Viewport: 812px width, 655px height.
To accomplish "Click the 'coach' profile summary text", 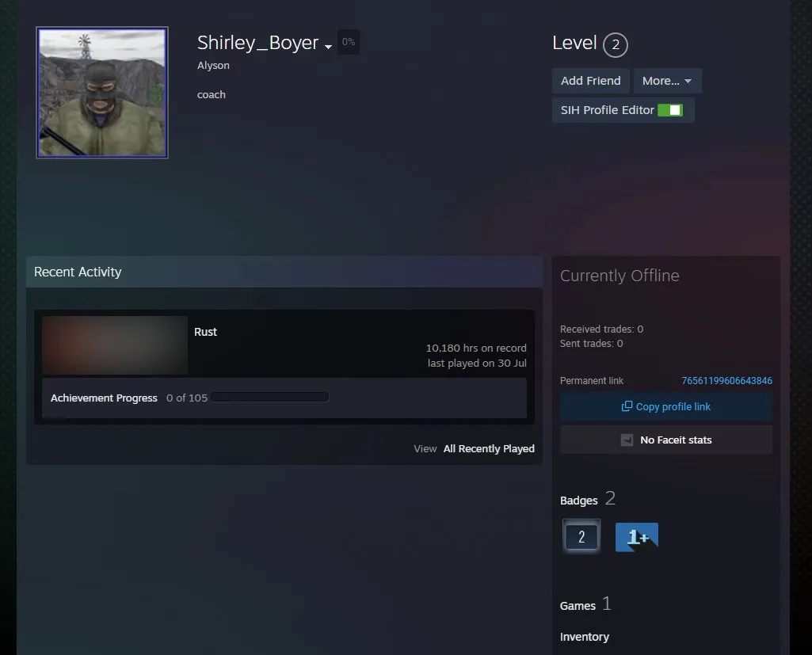I will [212, 95].
